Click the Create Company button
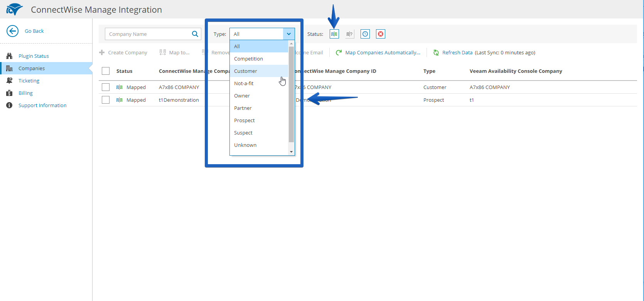 pos(123,52)
